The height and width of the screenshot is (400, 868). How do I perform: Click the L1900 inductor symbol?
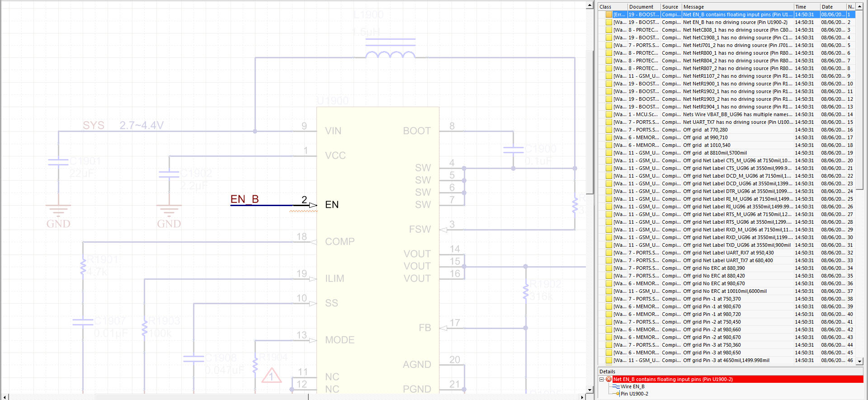(390, 49)
